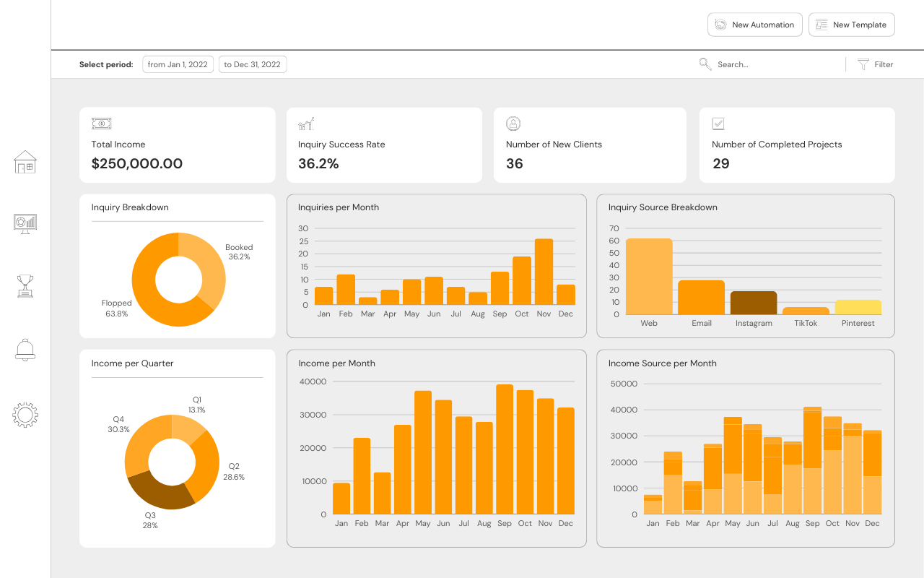Open the Filter option
The image size is (924, 578).
pyautogui.click(x=884, y=64)
